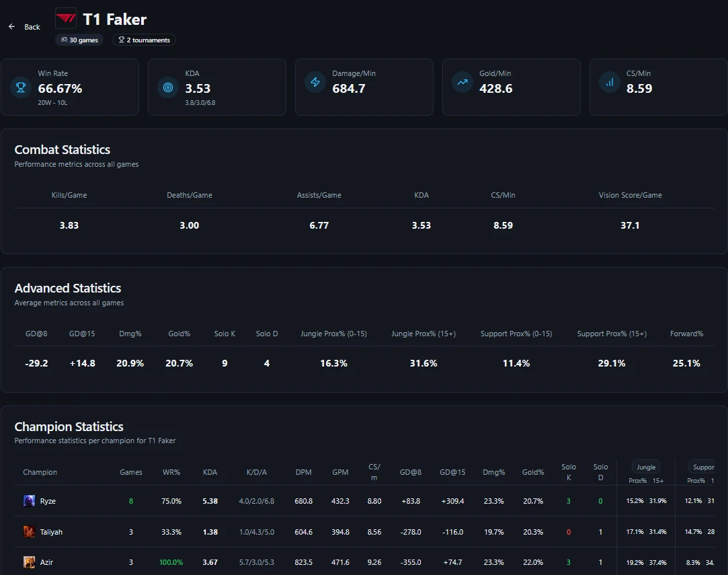
Task: Click the Forward% value 25.1%
Action: click(x=686, y=363)
